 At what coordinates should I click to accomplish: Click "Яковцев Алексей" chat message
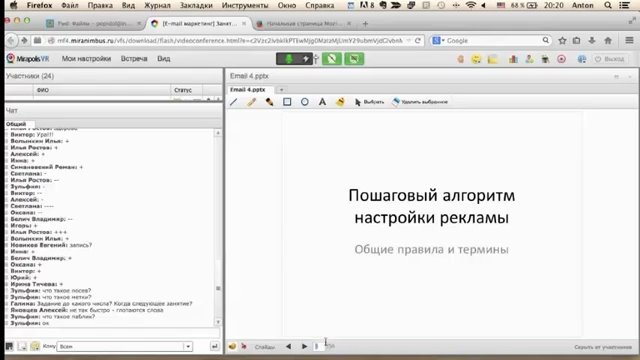point(87,310)
